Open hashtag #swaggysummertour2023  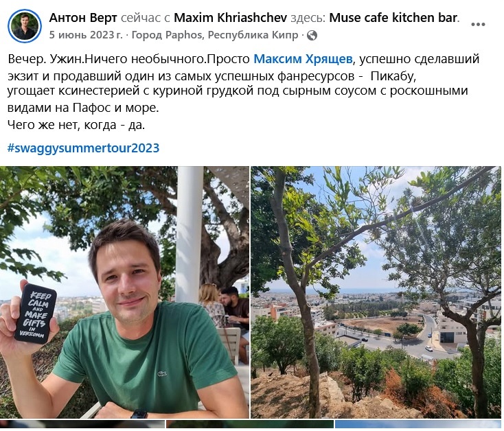(x=83, y=148)
